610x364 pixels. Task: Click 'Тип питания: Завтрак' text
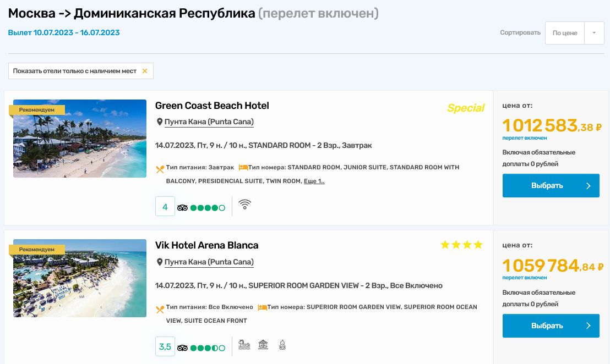200,168
